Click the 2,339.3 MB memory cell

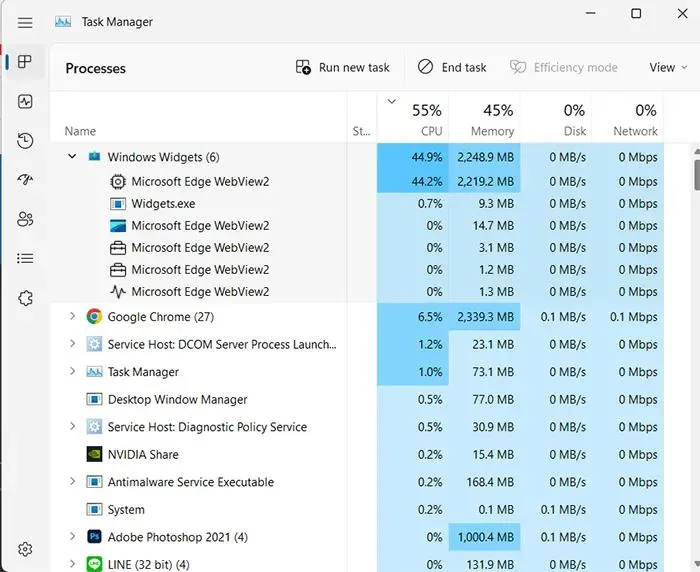485,317
